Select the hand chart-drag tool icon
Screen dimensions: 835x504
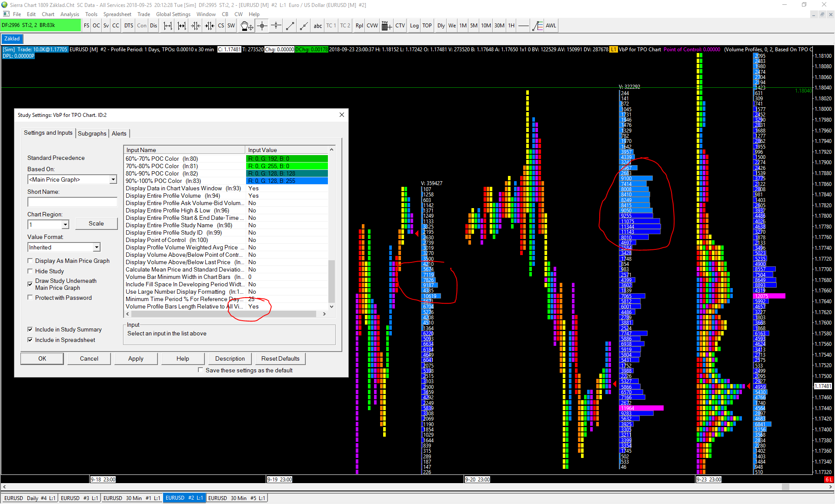[247, 26]
